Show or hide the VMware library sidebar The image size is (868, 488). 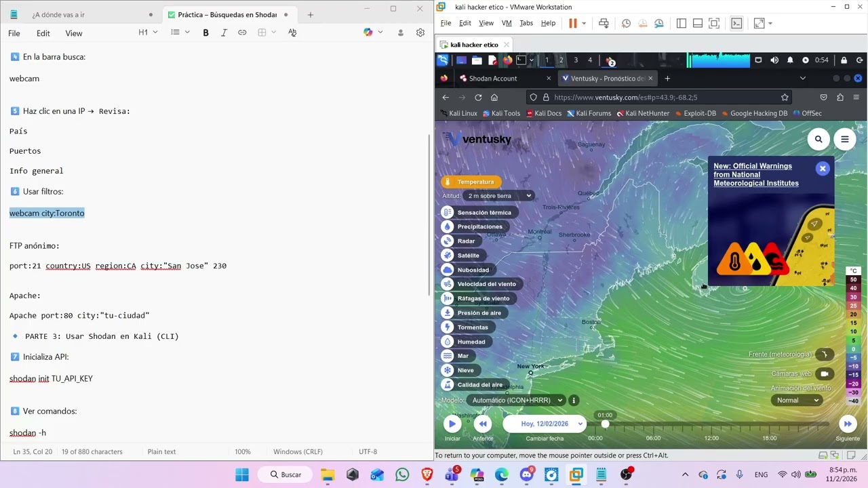681,23
